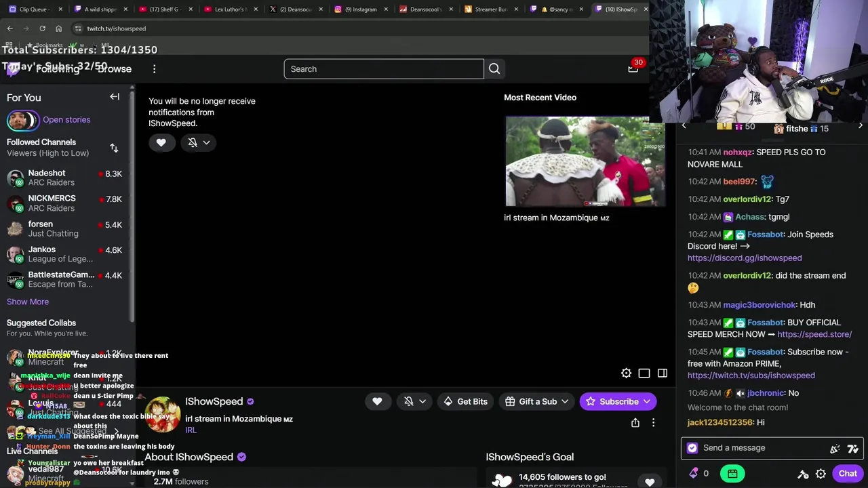Toggle theatre mode on the player
The height and width of the screenshot is (488, 868).
[644, 373]
